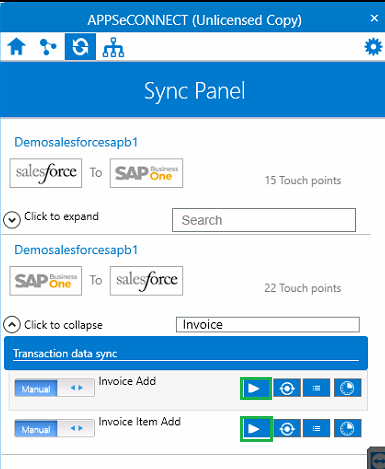Open the list log icon for Invoice Add
This screenshot has width=385, height=469.
click(316, 388)
